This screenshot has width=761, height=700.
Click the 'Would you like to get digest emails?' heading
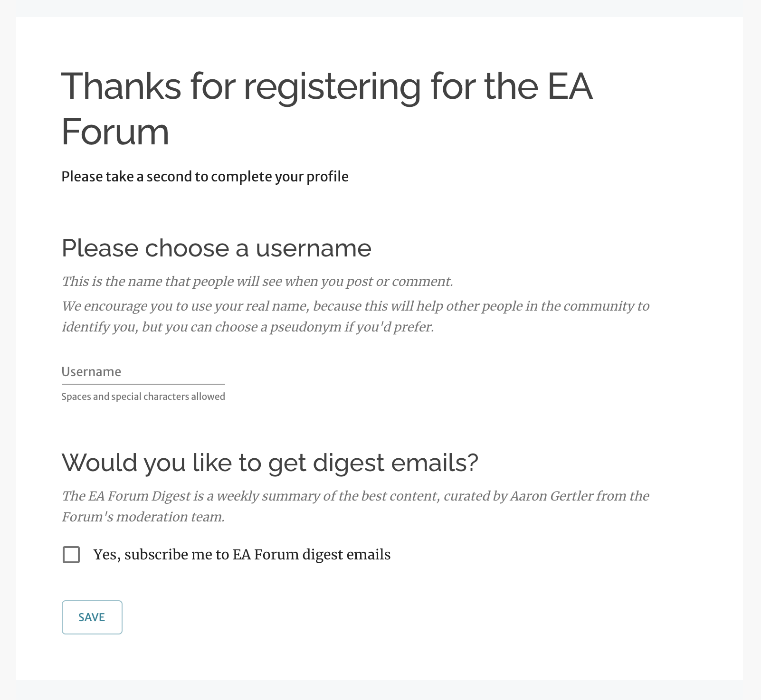(x=270, y=463)
